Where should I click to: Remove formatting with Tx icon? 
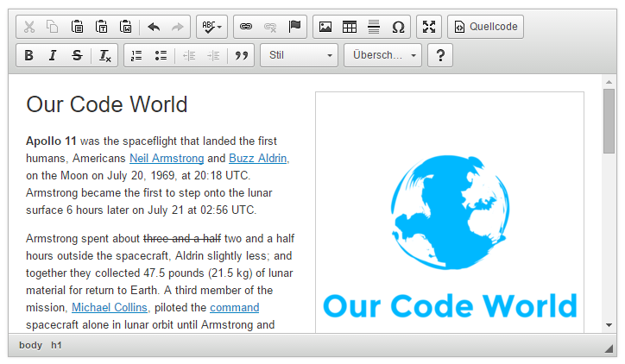pos(104,55)
